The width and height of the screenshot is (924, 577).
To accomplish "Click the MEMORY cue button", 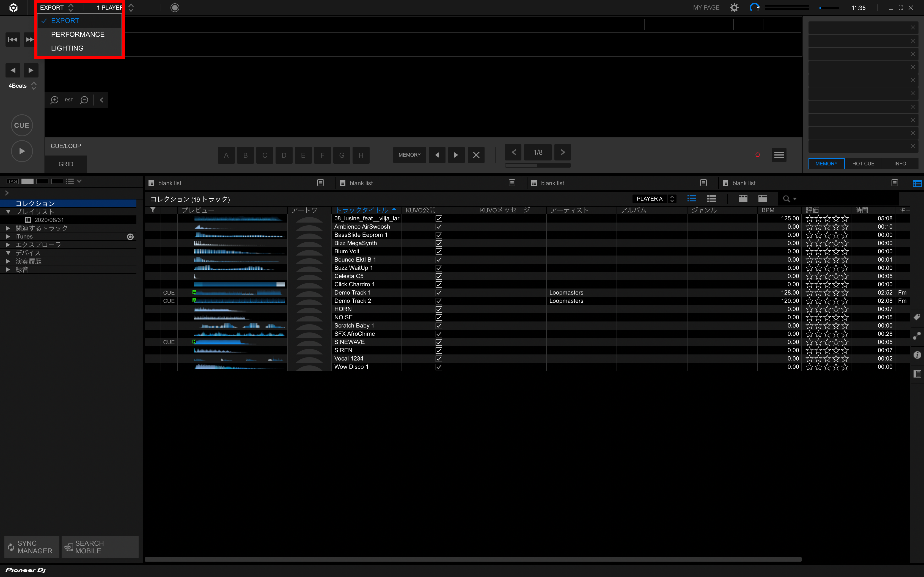I will point(409,155).
